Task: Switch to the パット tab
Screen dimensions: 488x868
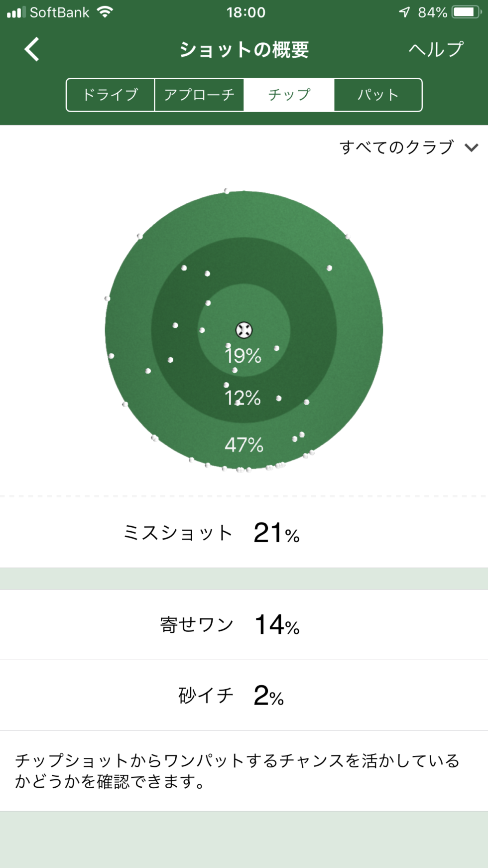Action: pyautogui.click(x=378, y=95)
